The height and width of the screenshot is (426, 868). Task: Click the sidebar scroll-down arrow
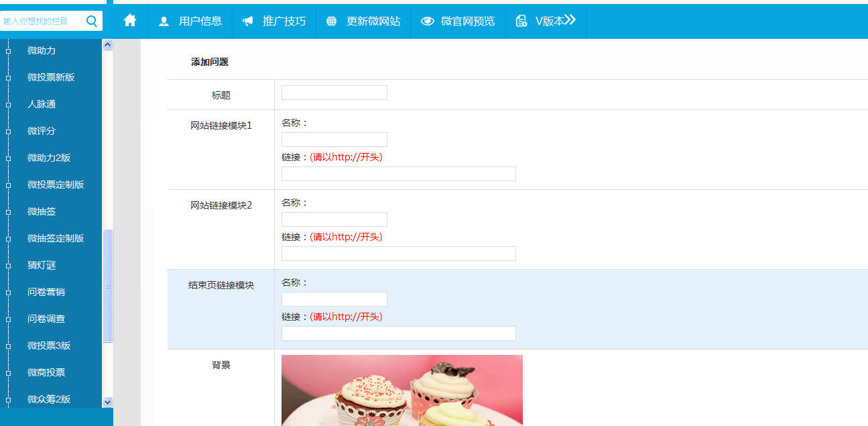108,402
